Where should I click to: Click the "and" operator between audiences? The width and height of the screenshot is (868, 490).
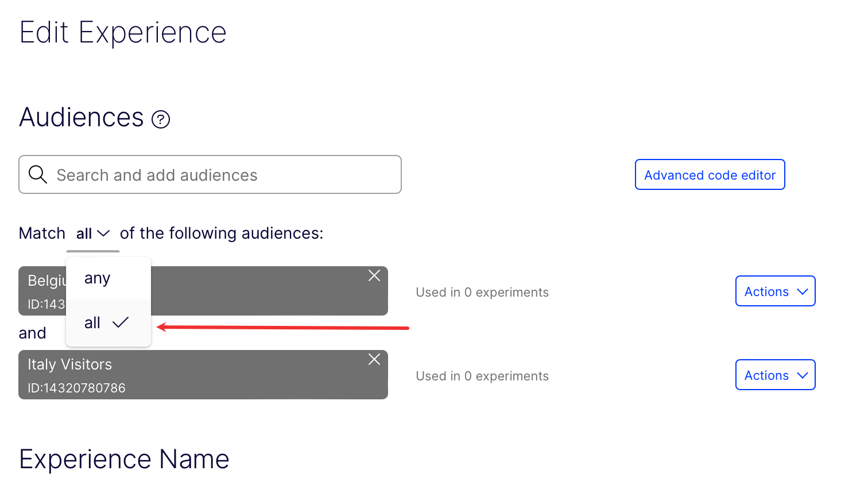pyautogui.click(x=33, y=333)
